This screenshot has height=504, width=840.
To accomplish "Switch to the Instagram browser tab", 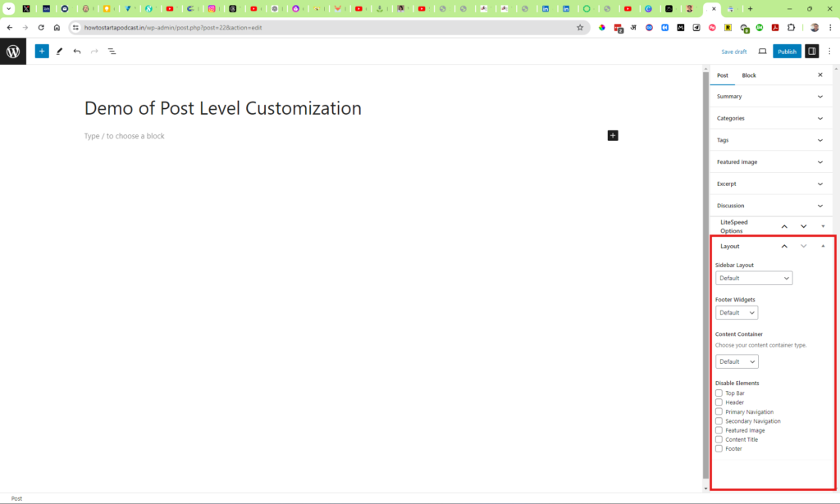I will point(212,8).
